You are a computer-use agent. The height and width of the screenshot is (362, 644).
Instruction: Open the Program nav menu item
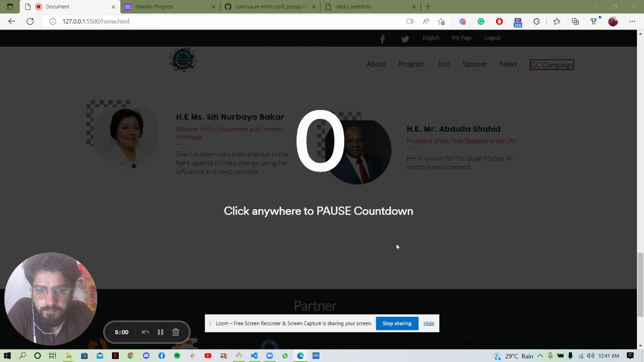[411, 64]
